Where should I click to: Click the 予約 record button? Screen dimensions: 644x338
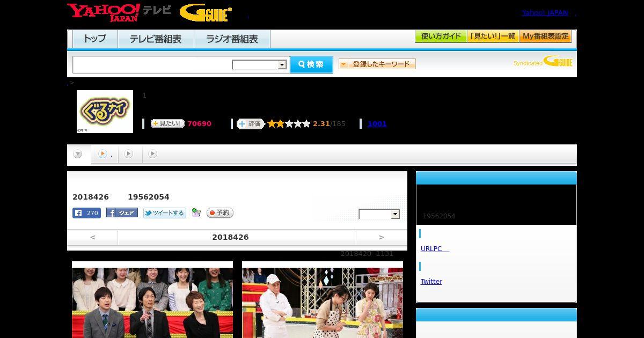click(220, 213)
